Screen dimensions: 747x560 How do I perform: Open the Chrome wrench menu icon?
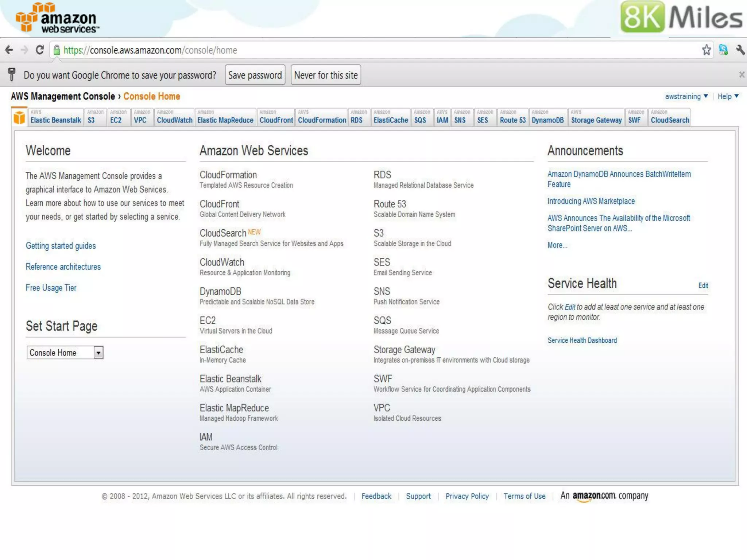pyautogui.click(x=740, y=50)
